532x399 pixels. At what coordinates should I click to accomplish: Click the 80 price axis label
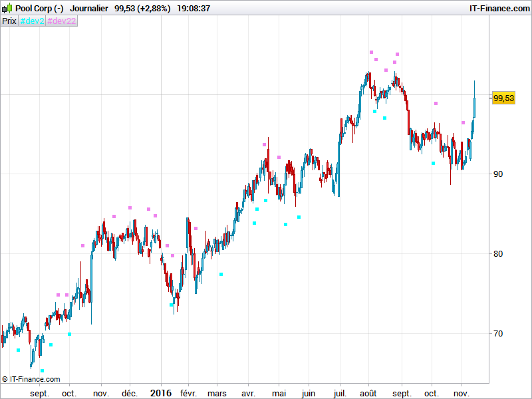coord(497,254)
